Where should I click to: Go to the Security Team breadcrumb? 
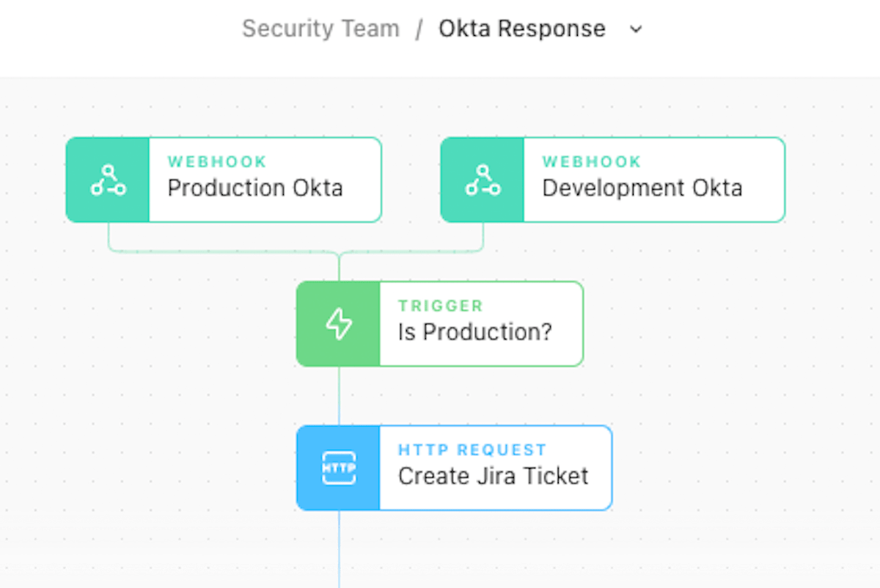pyautogui.click(x=320, y=29)
